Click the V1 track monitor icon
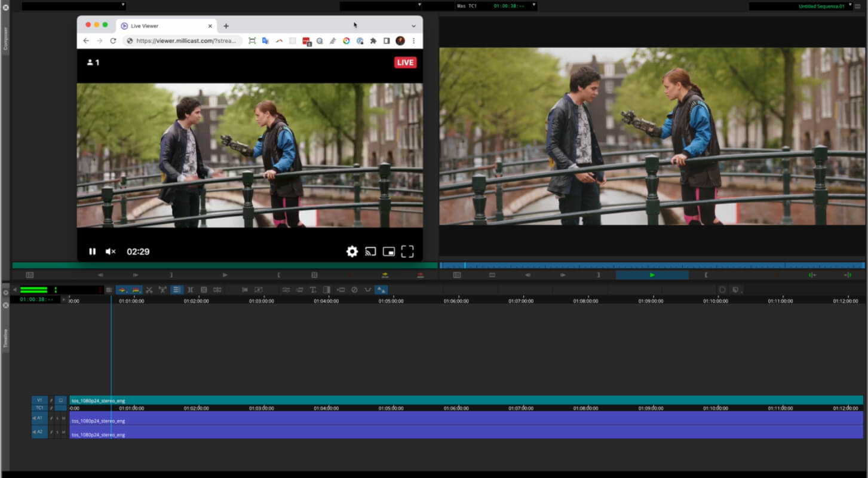 [x=61, y=400]
